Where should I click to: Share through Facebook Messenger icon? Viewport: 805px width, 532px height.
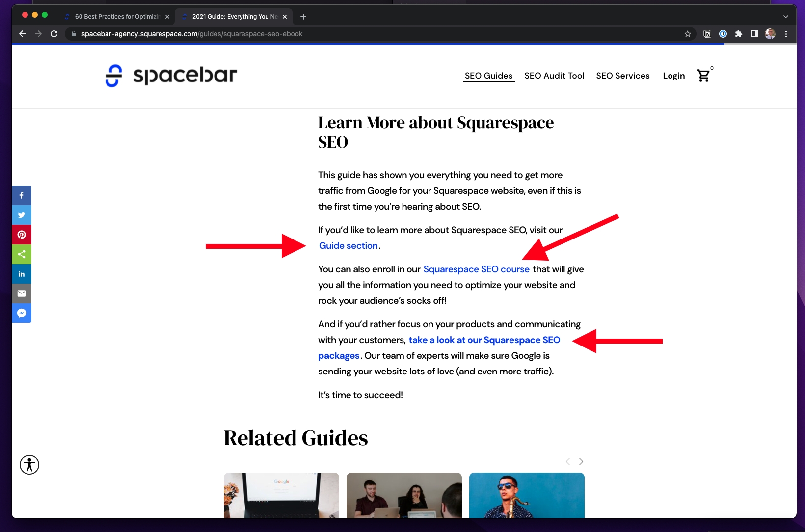coord(22,313)
